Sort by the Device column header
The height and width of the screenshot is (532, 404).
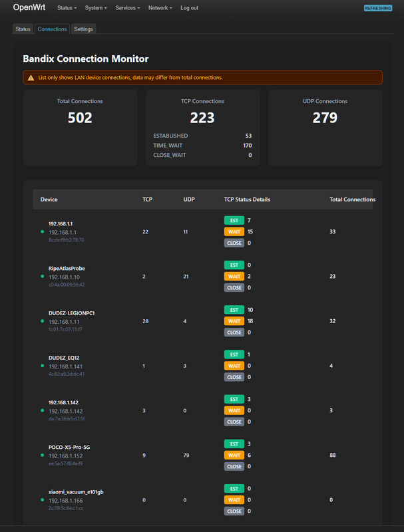tap(49, 199)
